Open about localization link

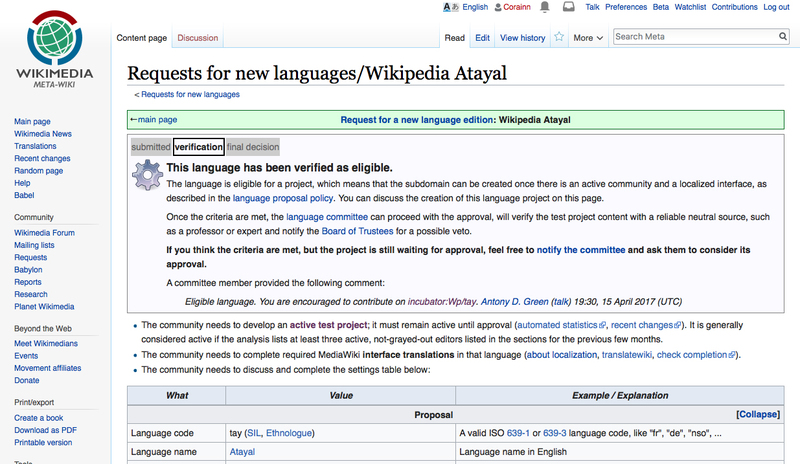pos(562,355)
